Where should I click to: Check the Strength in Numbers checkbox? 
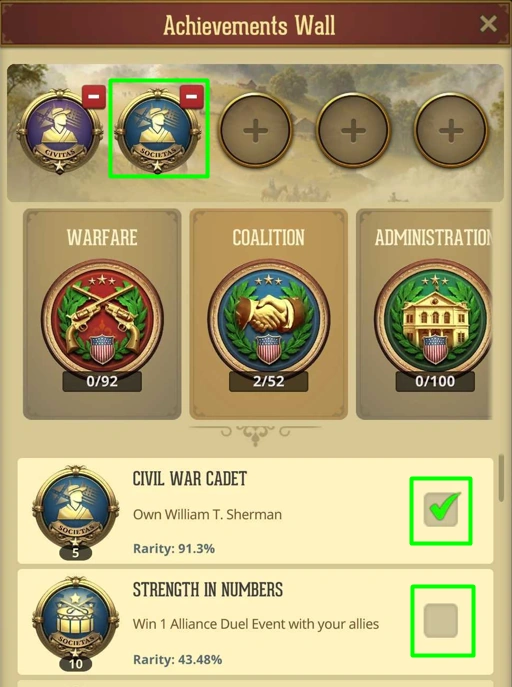click(x=441, y=620)
